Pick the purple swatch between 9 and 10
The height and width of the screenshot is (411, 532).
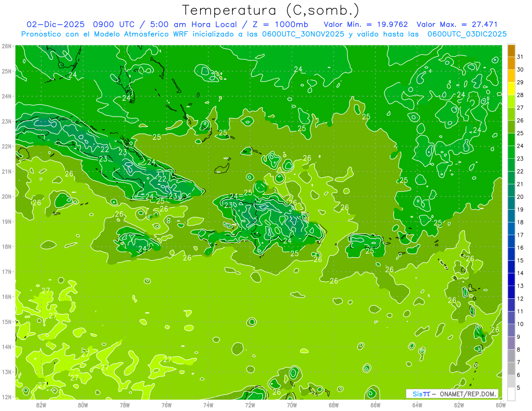point(511,331)
